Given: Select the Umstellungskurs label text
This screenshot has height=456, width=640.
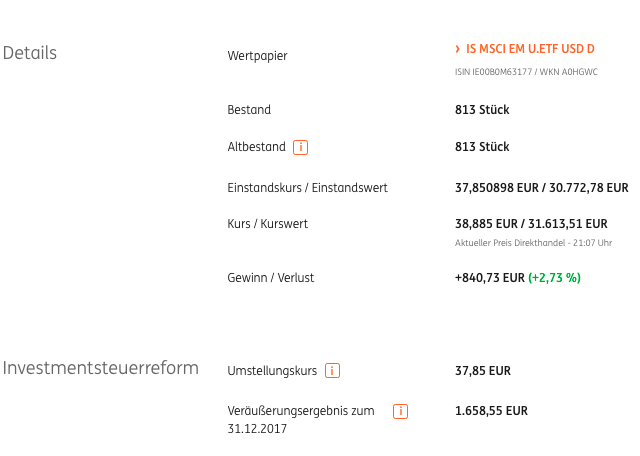Looking at the screenshot, I should (x=272, y=371).
